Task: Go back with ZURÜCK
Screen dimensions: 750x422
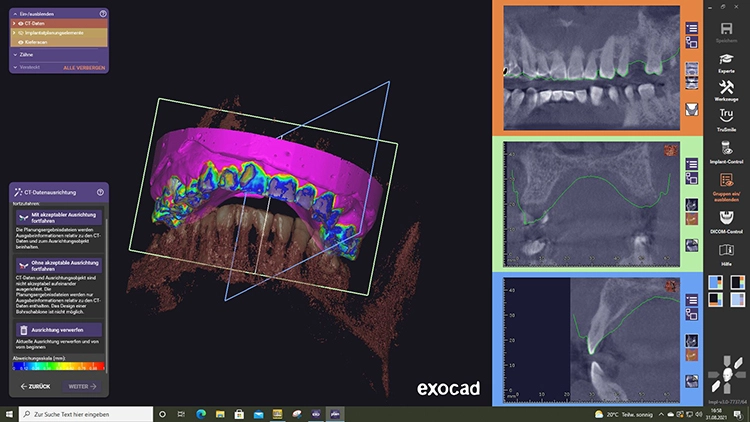Action: coord(35,387)
